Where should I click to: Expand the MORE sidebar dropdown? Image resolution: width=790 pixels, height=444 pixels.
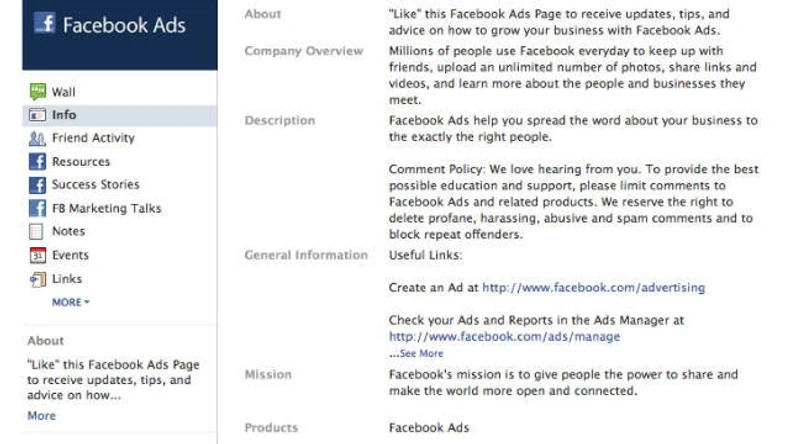point(70,301)
